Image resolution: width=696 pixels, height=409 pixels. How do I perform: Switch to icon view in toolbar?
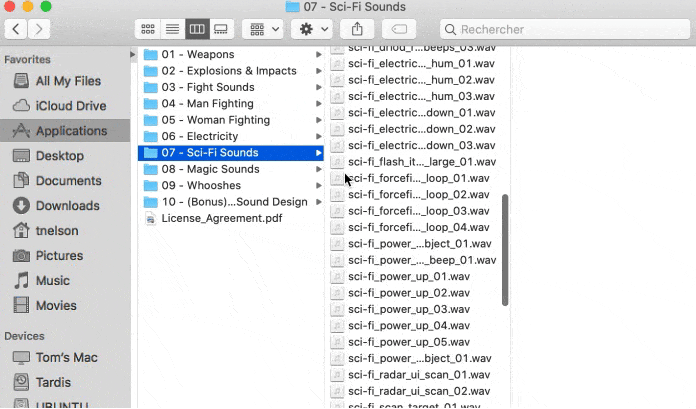pyautogui.click(x=148, y=29)
